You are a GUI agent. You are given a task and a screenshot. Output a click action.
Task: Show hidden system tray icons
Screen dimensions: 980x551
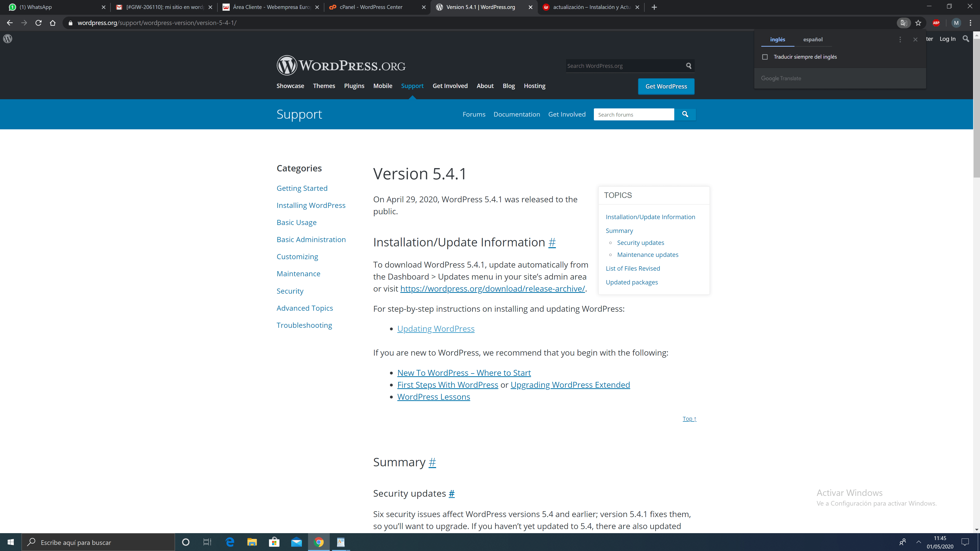(x=919, y=542)
